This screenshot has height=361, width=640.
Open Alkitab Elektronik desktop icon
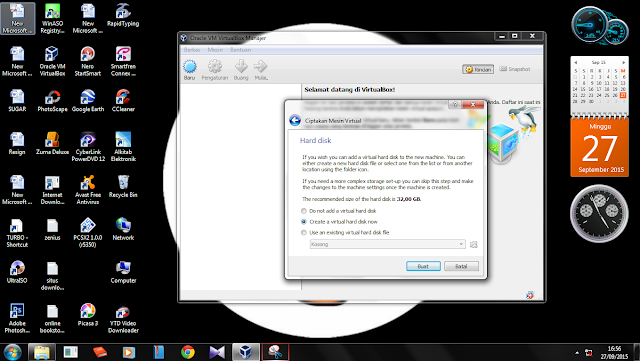tap(123, 147)
